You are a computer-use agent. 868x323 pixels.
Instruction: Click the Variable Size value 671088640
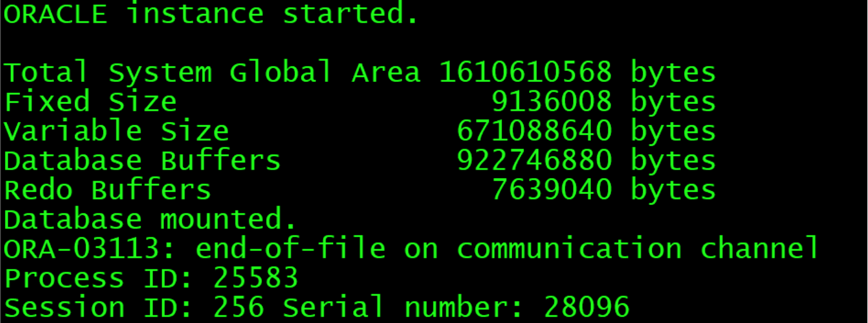534,131
